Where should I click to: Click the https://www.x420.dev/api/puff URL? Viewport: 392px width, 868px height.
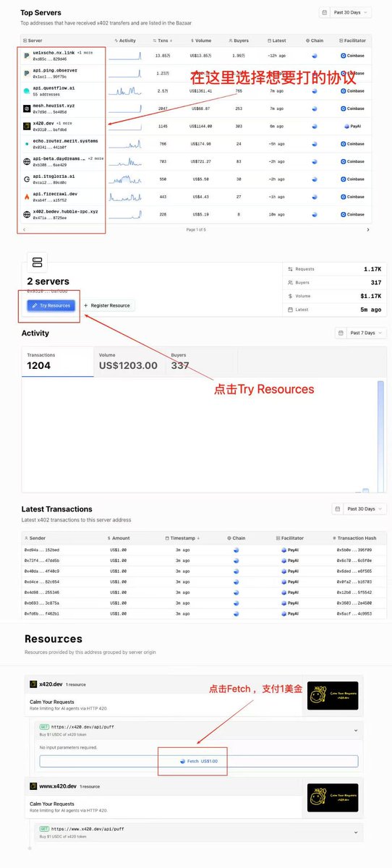(86, 828)
